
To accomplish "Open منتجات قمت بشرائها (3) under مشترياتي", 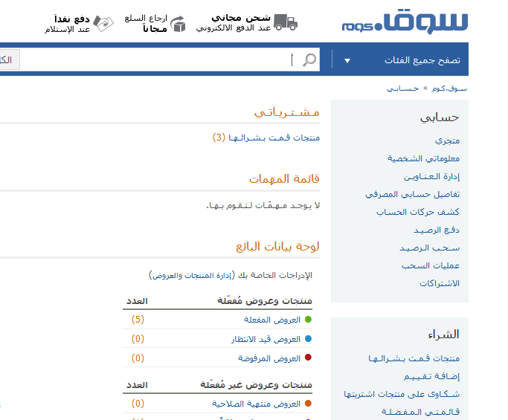I will (274, 138).
